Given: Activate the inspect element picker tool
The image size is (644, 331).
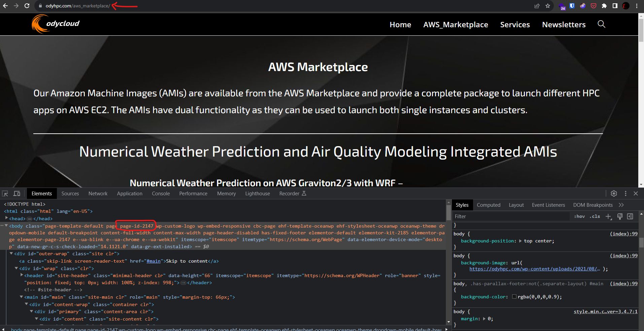Looking at the screenshot, I should tap(5, 194).
